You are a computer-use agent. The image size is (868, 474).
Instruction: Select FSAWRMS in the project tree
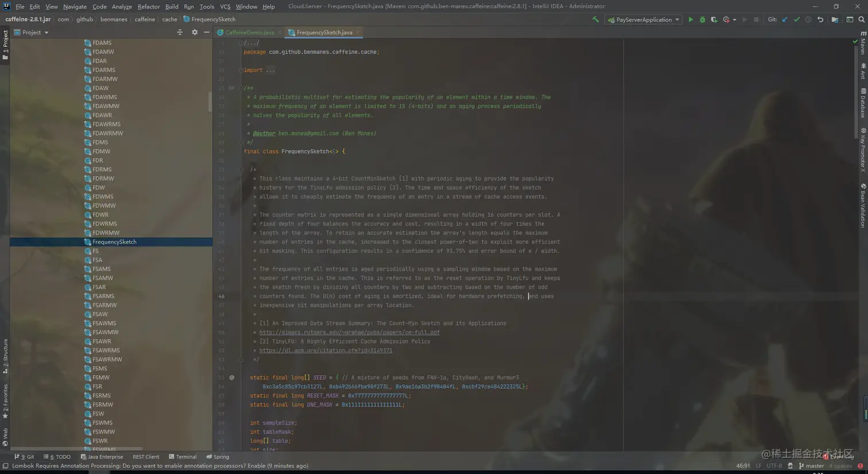(106, 350)
